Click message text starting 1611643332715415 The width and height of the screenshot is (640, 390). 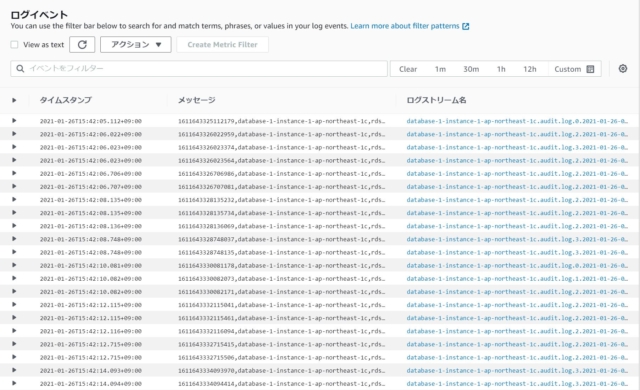(x=281, y=344)
